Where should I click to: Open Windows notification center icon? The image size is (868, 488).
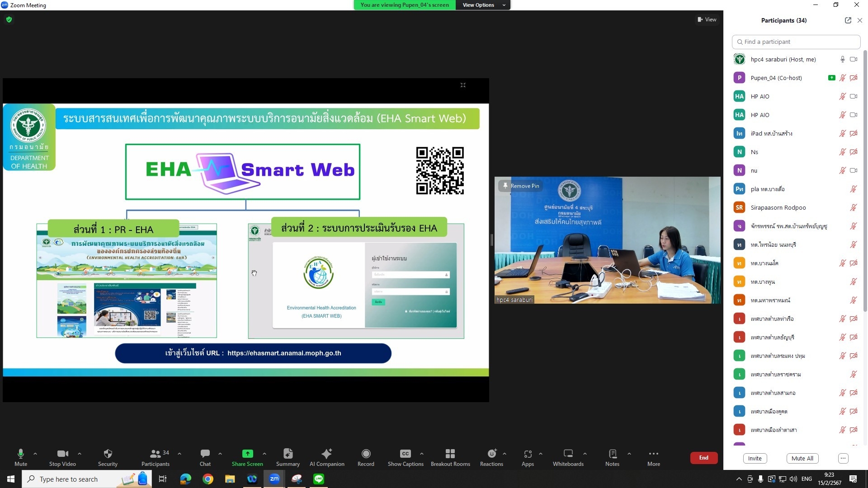[853, 479]
